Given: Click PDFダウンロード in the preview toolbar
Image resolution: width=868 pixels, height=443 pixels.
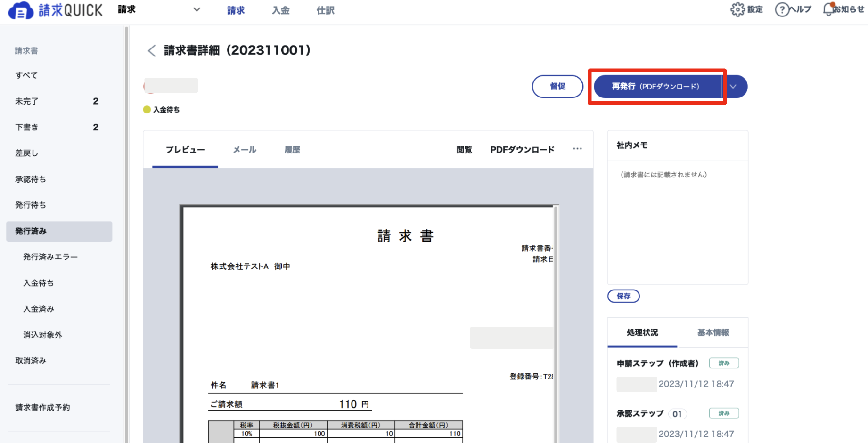Looking at the screenshot, I should (522, 150).
